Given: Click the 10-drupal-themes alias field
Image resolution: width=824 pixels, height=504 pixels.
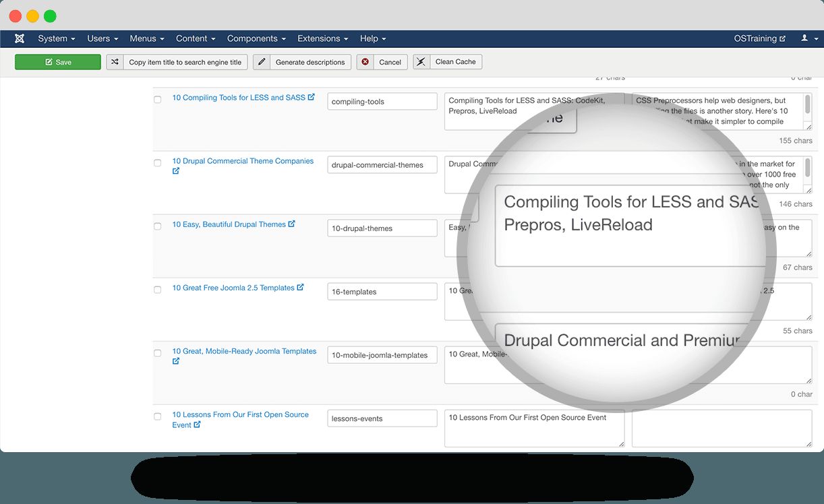Looking at the screenshot, I should coord(382,228).
